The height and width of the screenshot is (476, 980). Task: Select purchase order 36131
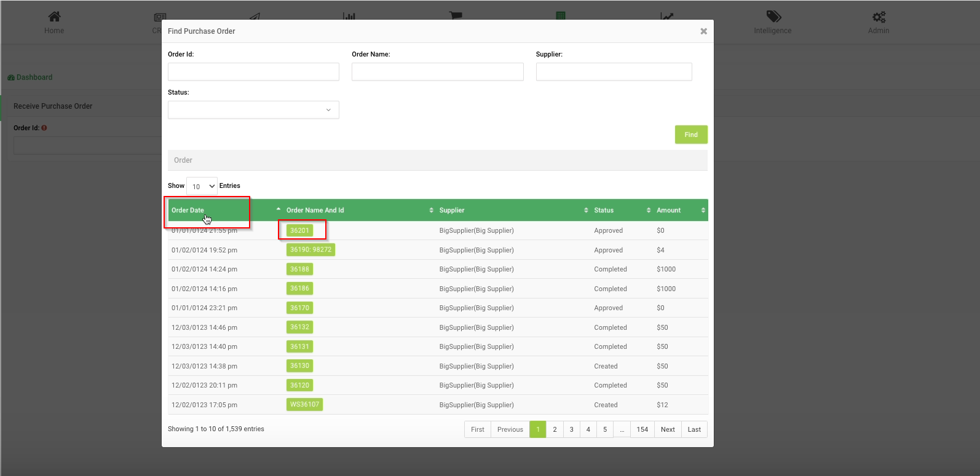[x=299, y=346]
